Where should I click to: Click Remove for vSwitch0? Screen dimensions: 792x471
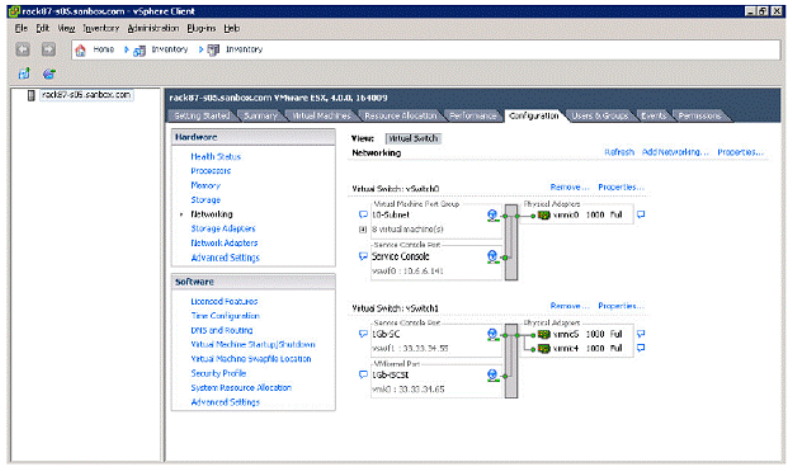(x=570, y=187)
